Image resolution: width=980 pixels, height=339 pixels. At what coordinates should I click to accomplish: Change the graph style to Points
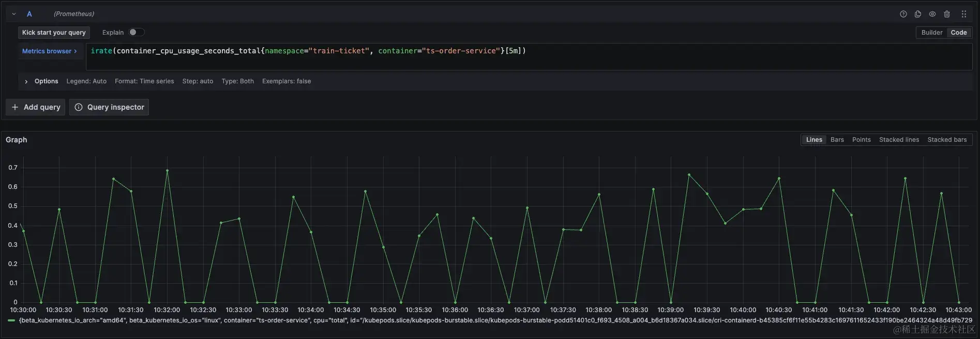click(x=861, y=140)
